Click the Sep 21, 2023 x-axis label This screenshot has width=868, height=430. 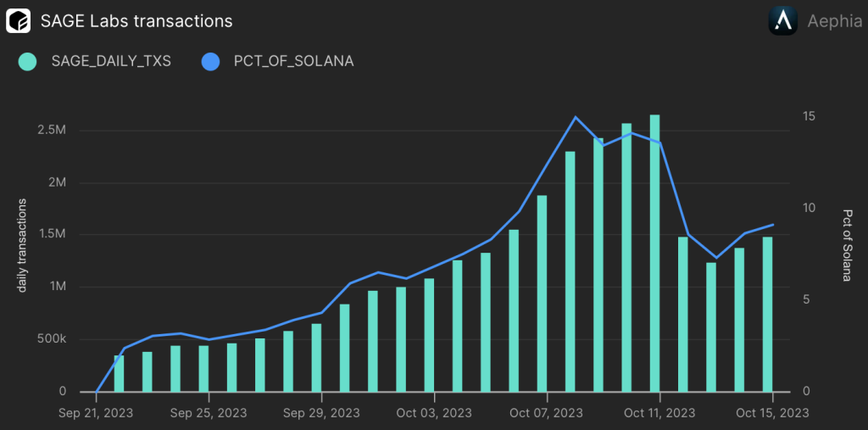tap(97, 412)
